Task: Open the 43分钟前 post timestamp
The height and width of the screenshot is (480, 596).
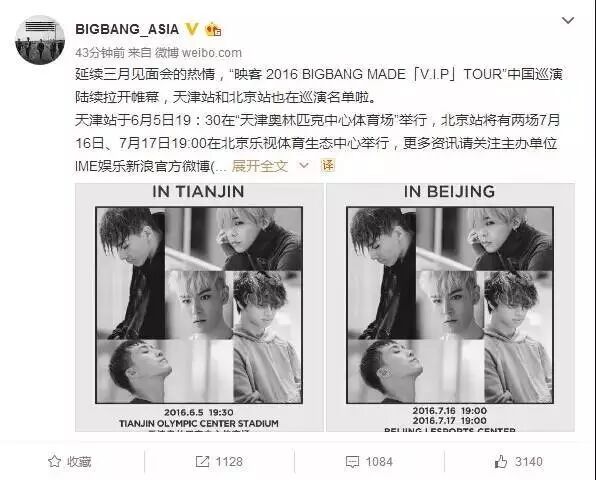Action: [x=100, y=53]
